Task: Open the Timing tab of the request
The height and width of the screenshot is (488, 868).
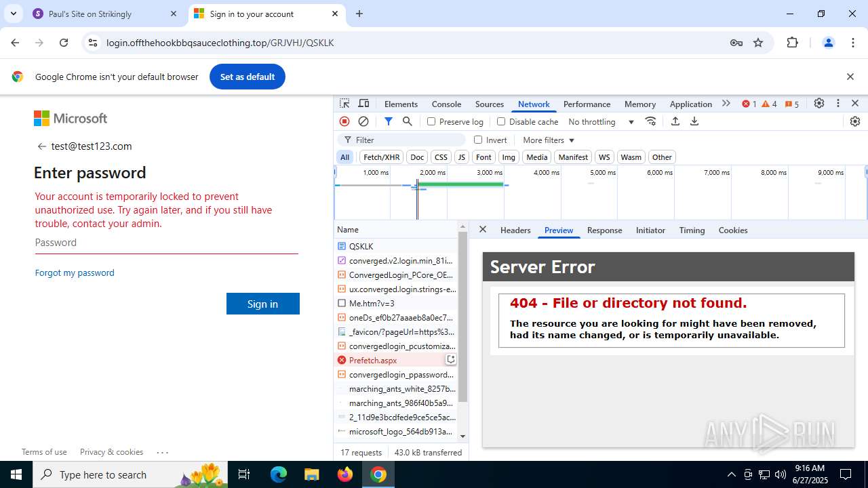Action: [x=692, y=230]
